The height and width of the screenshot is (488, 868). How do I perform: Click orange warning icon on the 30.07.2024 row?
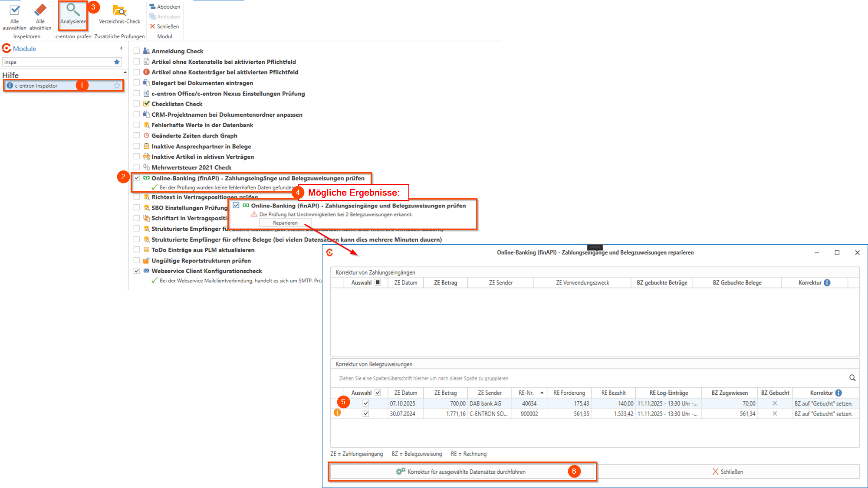[x=337, y=413]
